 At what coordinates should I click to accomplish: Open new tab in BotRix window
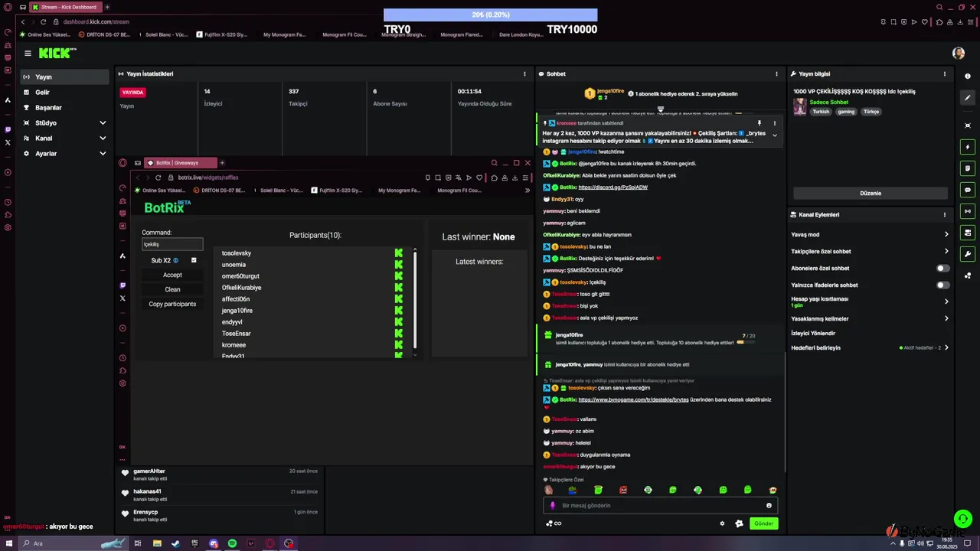(222, 163)
